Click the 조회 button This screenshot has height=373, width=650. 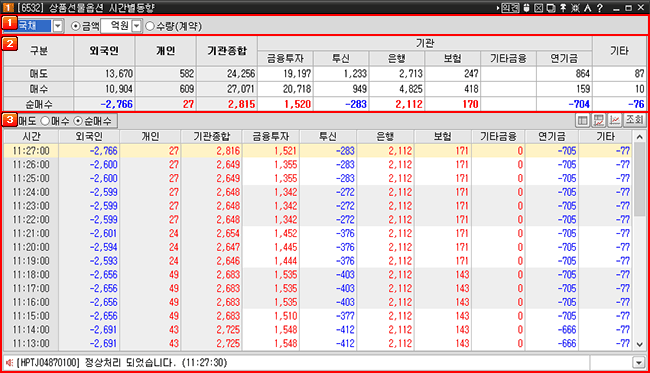(x=634, y=121)
